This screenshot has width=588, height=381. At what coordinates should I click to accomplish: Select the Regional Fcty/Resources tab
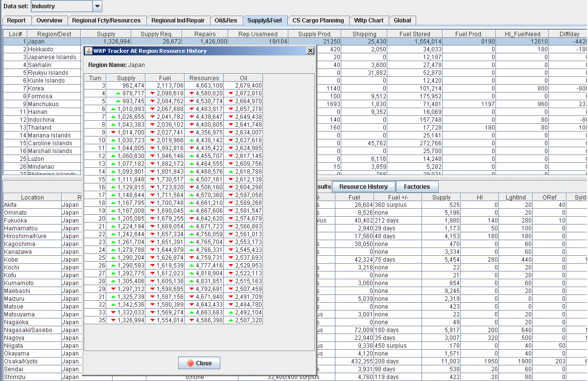click(x=106, y=21)
